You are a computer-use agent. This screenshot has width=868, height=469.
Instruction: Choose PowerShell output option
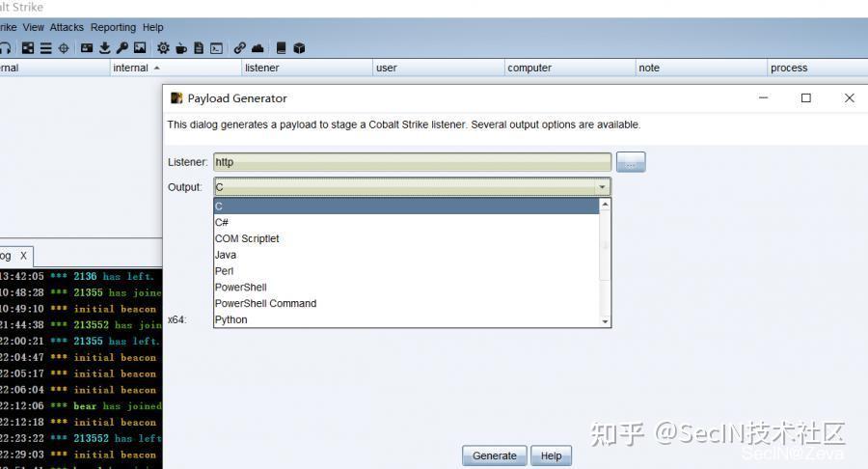click(x=406, y=288)
